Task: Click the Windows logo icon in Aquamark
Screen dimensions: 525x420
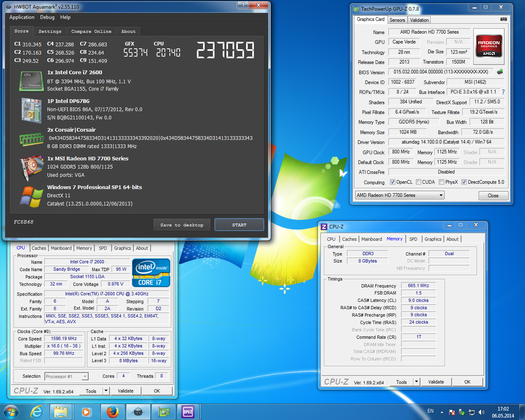Action: (x=31, y=197)
